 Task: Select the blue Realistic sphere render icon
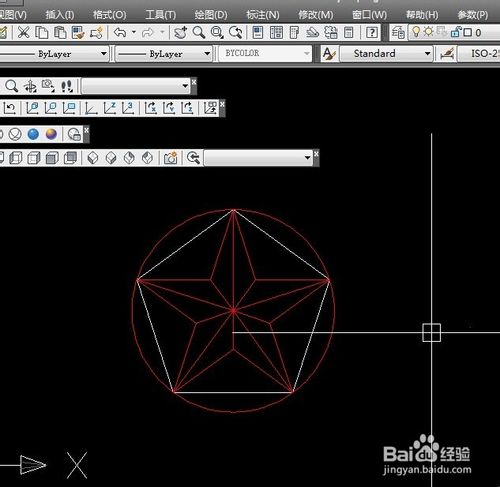point(33,134)
